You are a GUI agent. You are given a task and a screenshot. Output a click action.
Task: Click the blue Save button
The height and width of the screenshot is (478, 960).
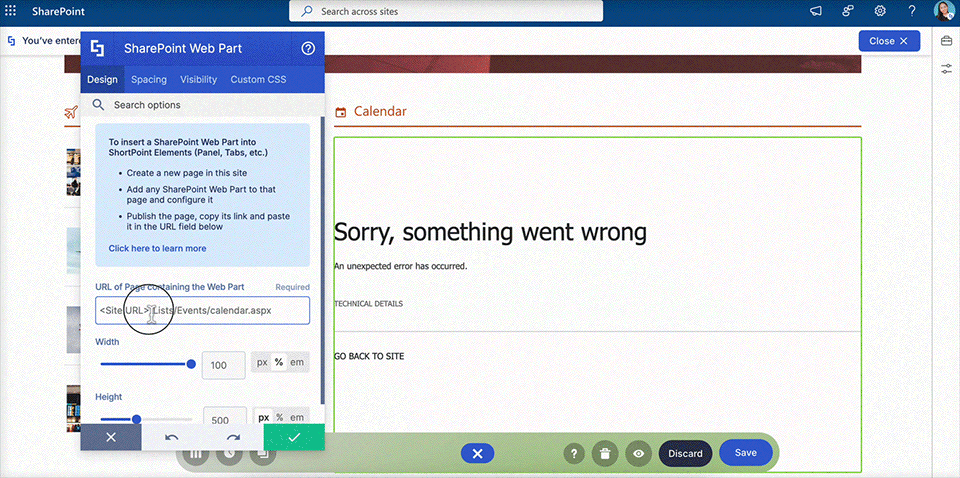point(746,452)
